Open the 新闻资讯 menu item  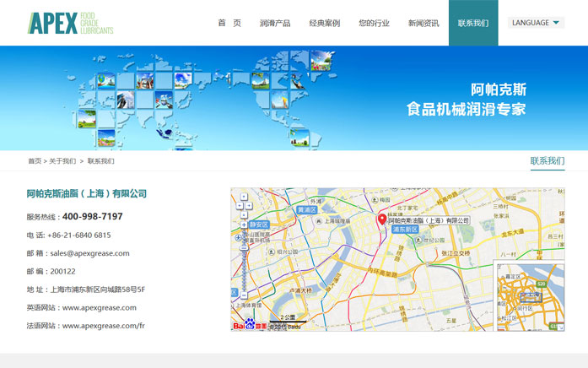click(423, 23)
